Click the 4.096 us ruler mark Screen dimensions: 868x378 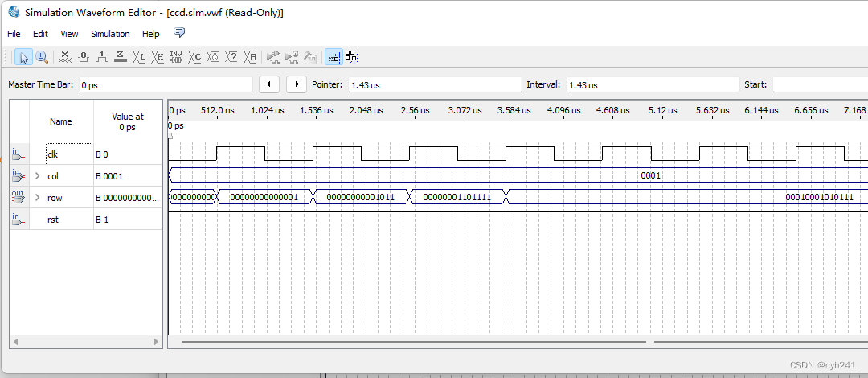pyautogui.click(x=563, y=110)
